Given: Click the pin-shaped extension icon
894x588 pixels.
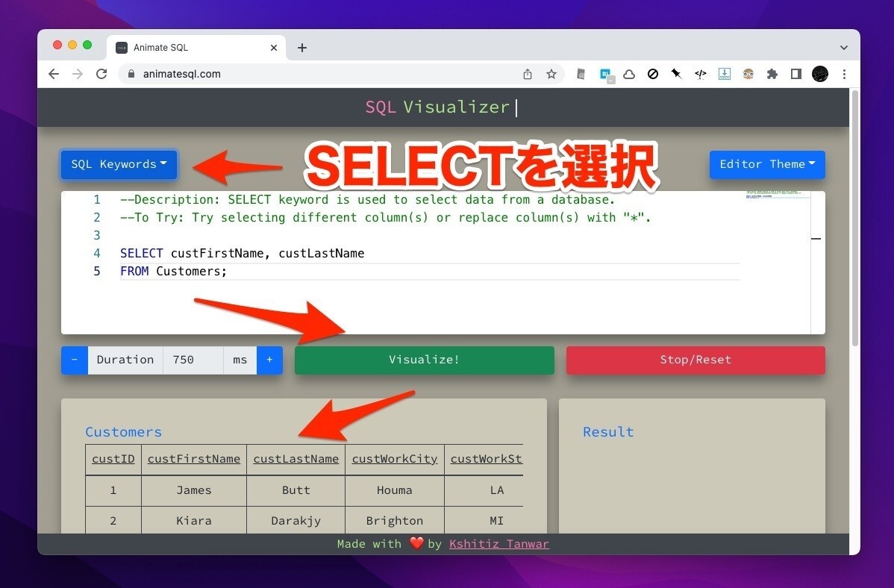Looking at the screenshot, I should (677, 74).
